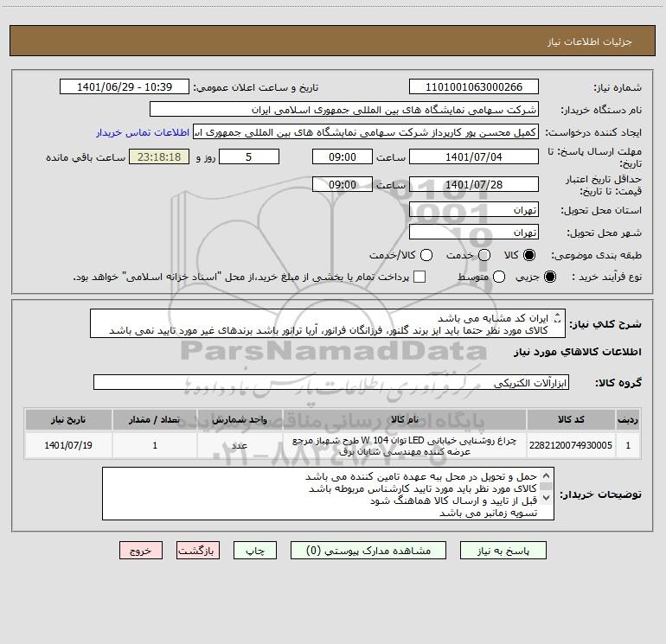The width and height of the screenshot is (666, 644).
Task: Select the متوسط purchase type radio
Action: [499, 277]
